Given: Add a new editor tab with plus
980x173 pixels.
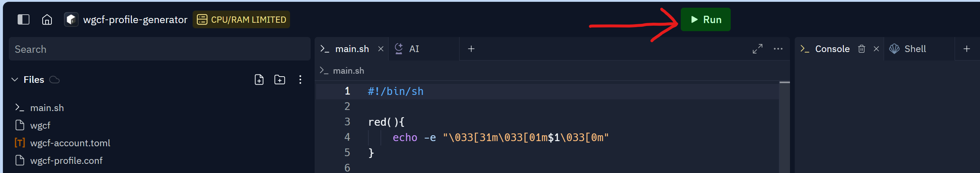Looking at the screenshot, I should click(471, 49).
